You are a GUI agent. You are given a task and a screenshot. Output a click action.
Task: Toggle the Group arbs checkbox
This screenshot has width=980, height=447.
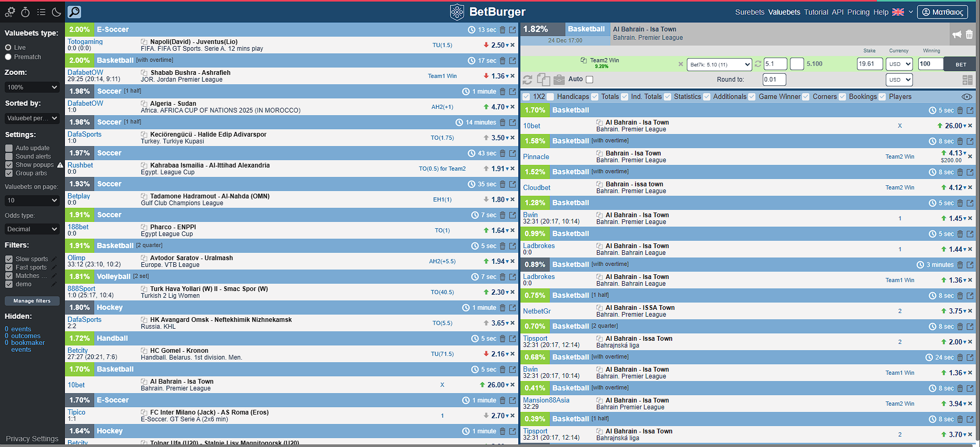point(9,173)
